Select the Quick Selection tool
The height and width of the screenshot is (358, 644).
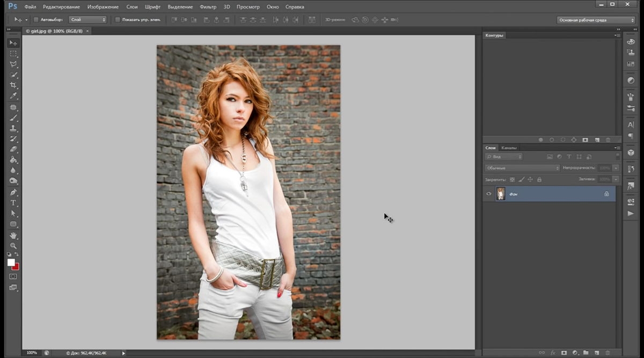pyautogui.click(x=13, y=75)
